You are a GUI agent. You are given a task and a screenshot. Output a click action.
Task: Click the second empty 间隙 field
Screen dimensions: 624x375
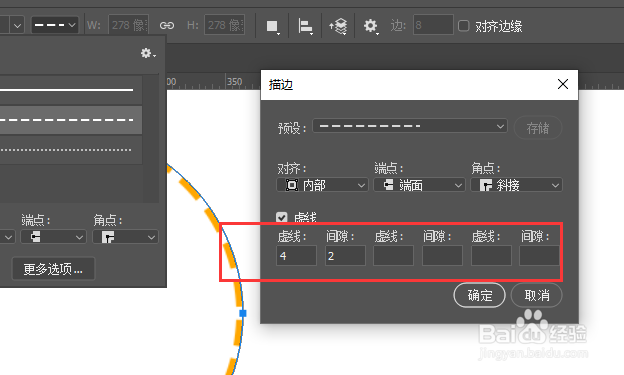pyautogui.click(x=442, y=256)
